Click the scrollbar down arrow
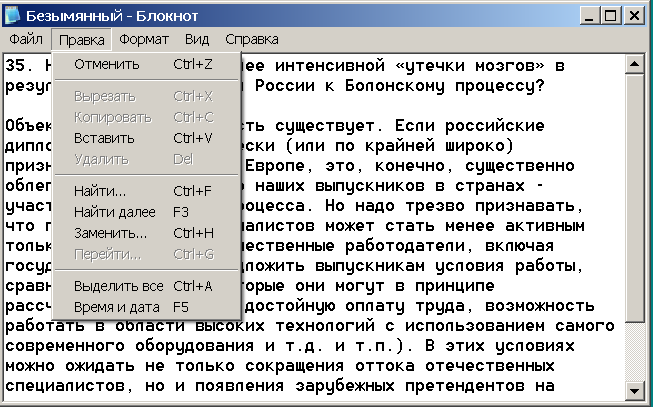The width and height of the screenshot is (653, 407). [x=633, y=389]
